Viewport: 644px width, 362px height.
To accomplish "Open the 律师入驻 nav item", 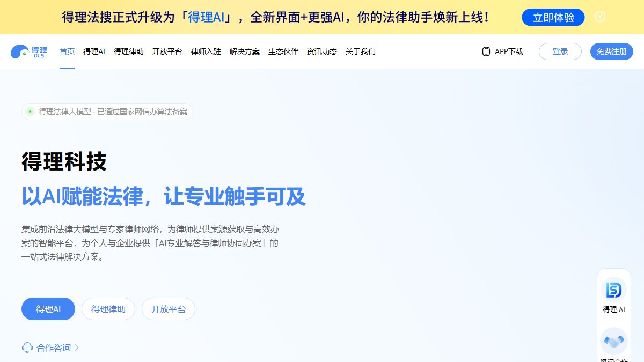I will [x=206, y=51].
